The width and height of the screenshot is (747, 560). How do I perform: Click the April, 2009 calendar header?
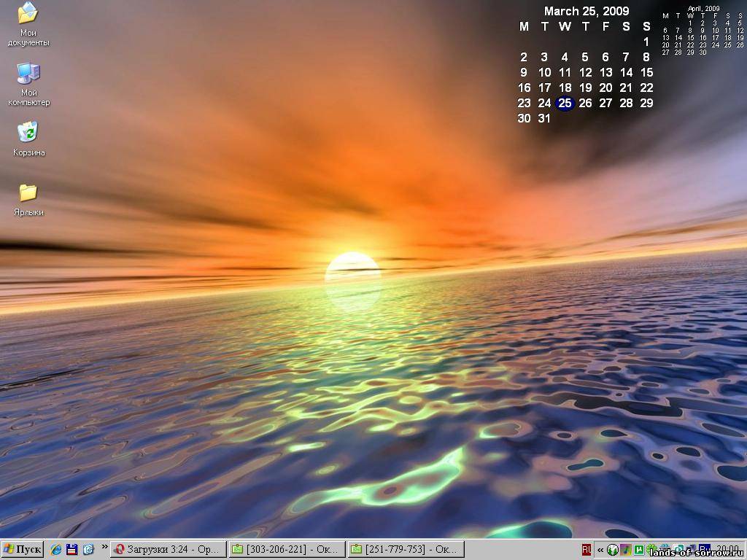click(x=703, y=9)
